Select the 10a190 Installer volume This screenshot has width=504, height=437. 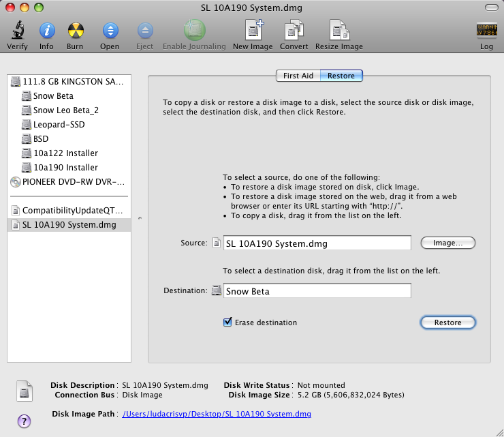tap(69, 168)
